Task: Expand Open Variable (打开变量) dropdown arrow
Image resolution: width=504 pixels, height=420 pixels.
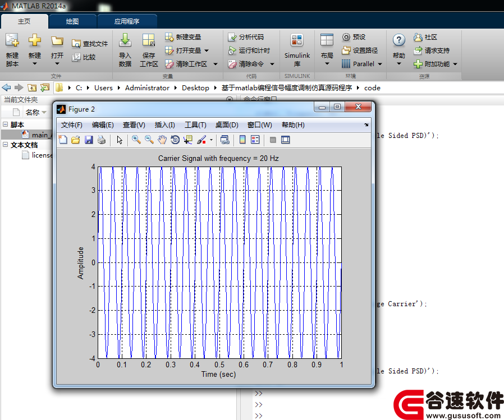Action: coord(207,50)
